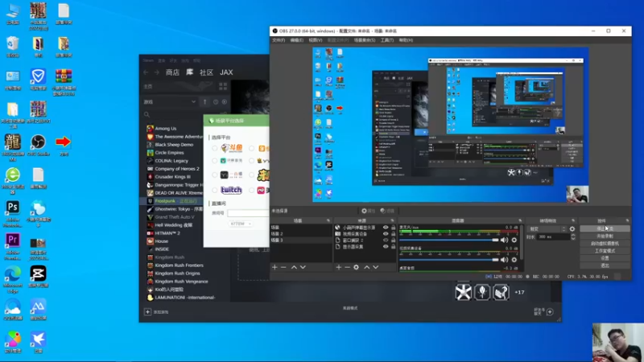The height and width of the screenshot is (362, 644).
Task: Move the source up in the Sources panel
Action: pyautogui.click(x=367, y=267)
